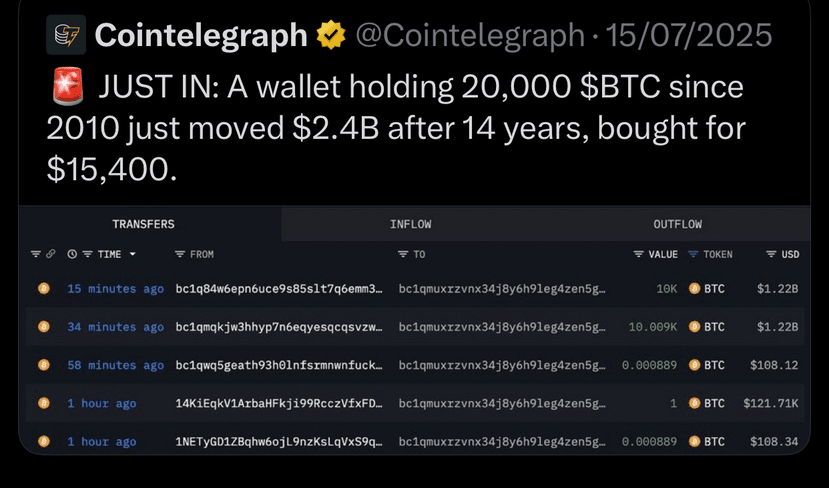Screen dimensions: 829x488
Task: Open the 34 minutes ago transaction link
Action: click(x=115, y=327)
